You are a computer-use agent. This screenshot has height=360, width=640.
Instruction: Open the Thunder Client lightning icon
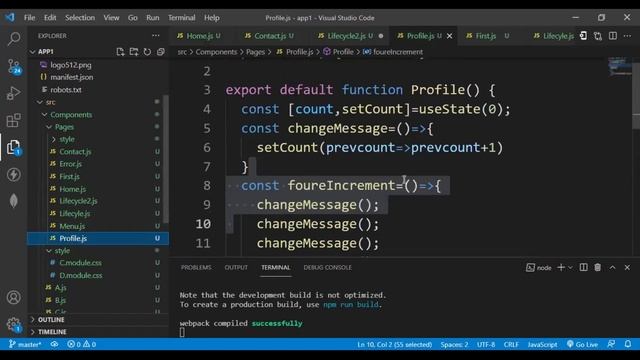point(14,175)
